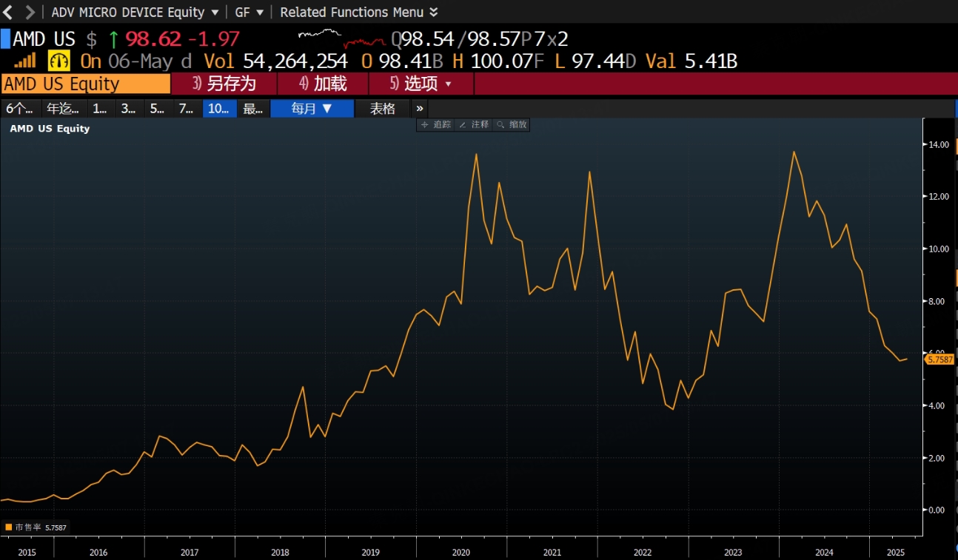Activate the 注释 annotation tool

coord(475,124)
